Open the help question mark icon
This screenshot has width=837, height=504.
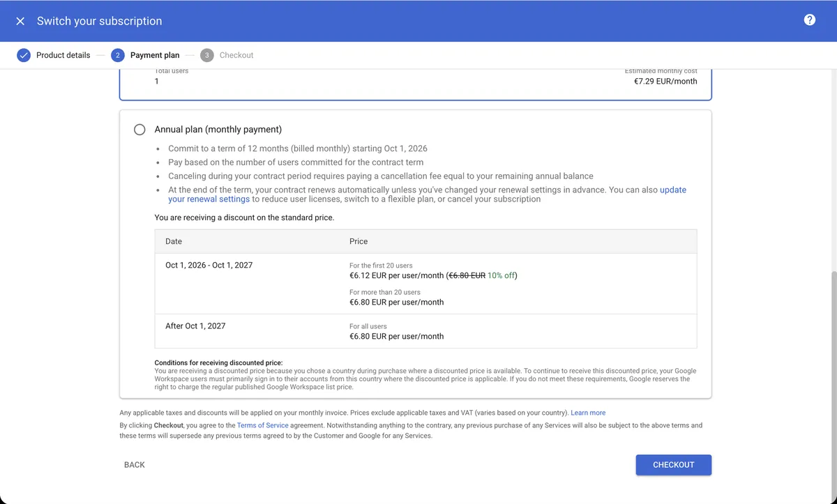810,20
